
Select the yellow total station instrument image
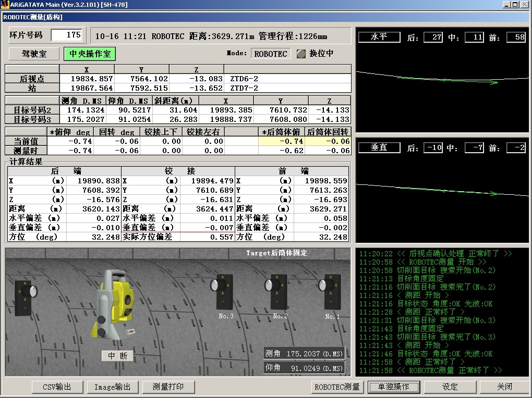(114, 305)
